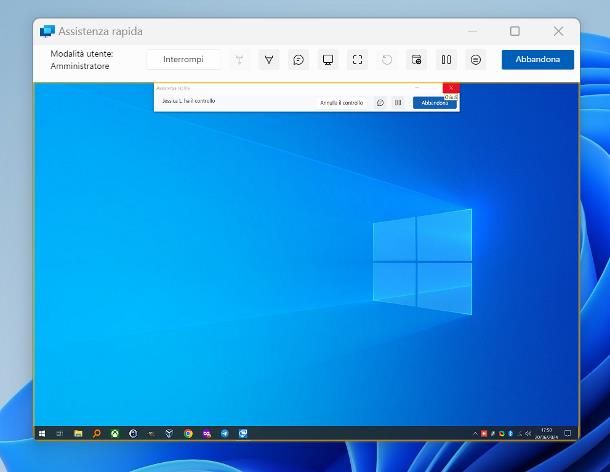Open the remote notification center icon

tap(568, 433)
